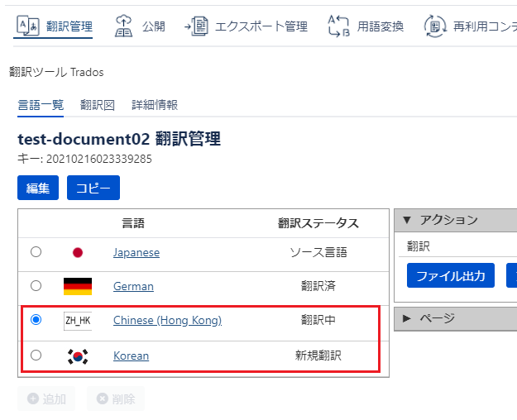The width and height of the screenshot is (517, 420).
Task: Select the Korean radio button
Action: click(x=36, y=355)
